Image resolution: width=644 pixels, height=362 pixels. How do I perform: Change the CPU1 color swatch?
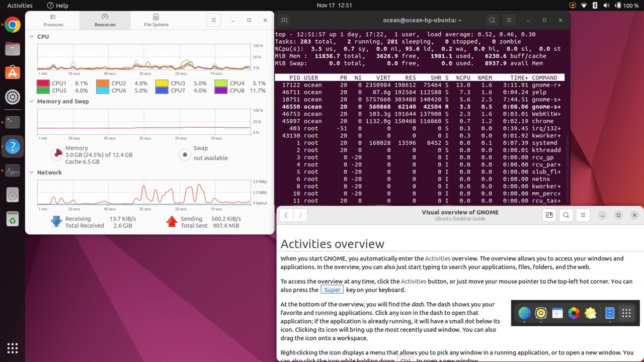[43, 83]
